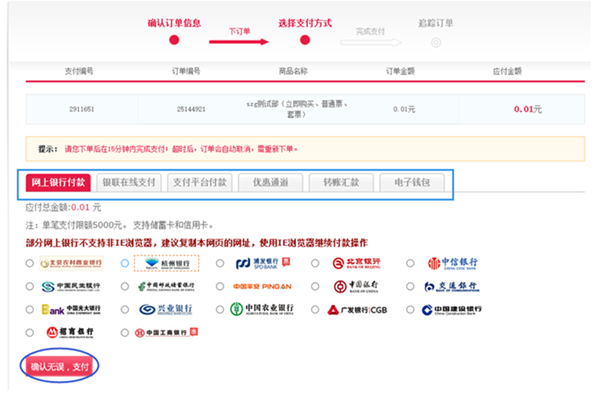Select the China Minsheng Bank (中国民生银行) radio button
Image resolution: width=600 pixels, height=395 pixels.
coord(29,286)
